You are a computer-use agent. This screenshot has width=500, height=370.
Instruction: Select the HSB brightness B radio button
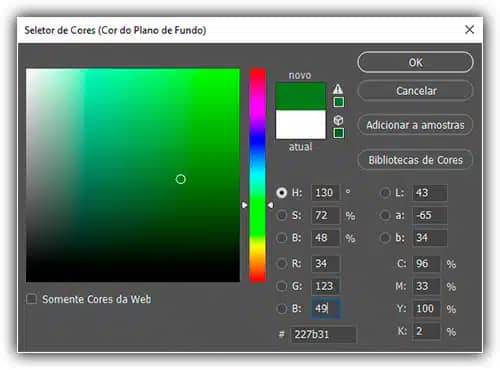coord(282,238)
